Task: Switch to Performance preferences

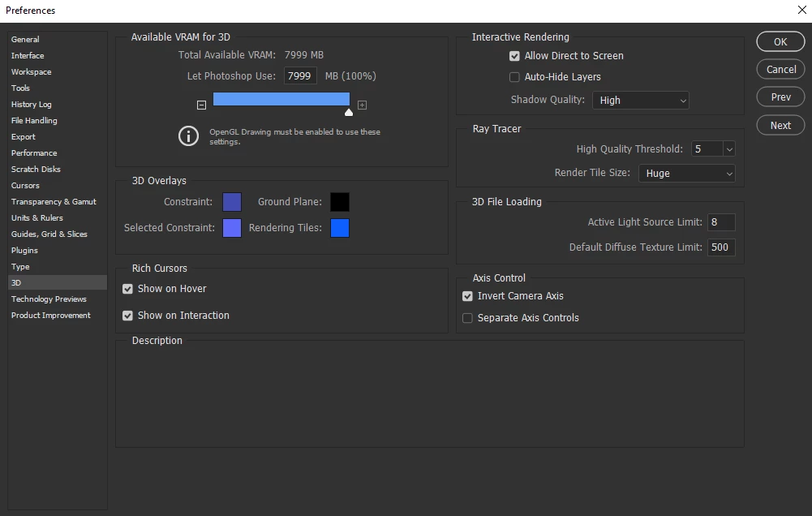Action: 58,153
